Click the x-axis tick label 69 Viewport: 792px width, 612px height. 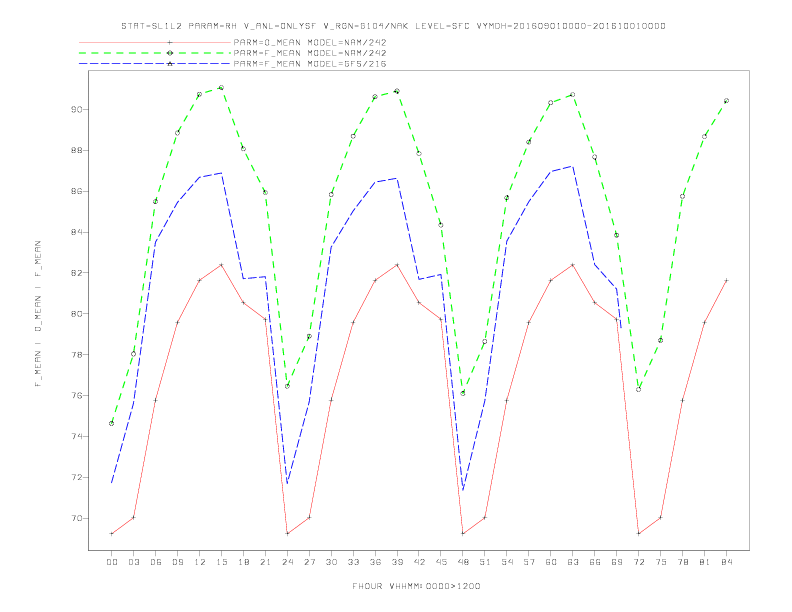click(617, 562)
